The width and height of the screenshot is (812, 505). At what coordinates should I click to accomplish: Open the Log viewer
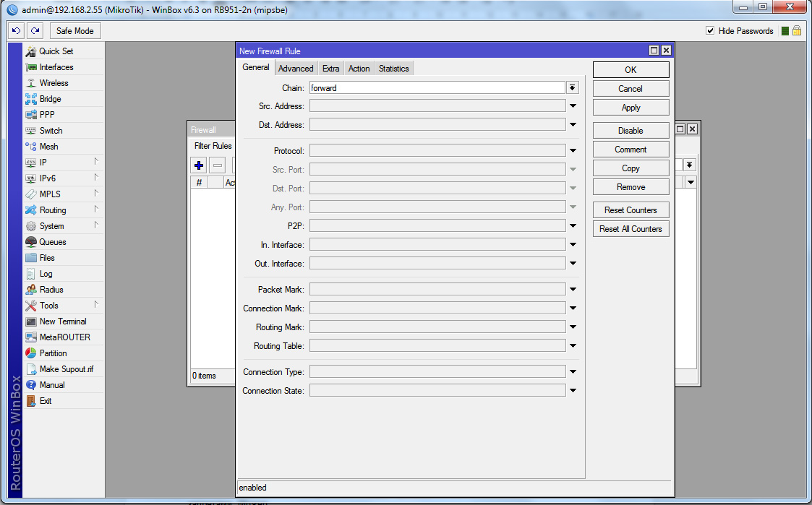tap(63, 274)
